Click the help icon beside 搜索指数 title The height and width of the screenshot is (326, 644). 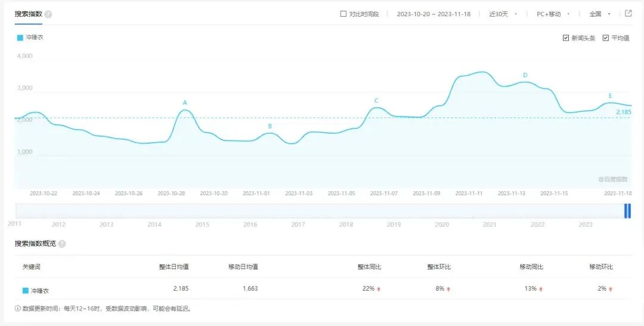click(48, 14)
